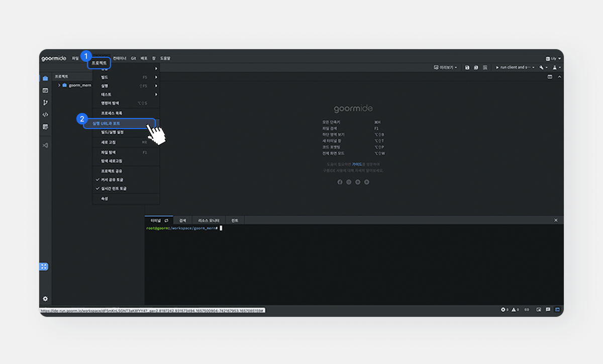This screenshot has height=364, width=603.
Task: Click the save file toolbar icon
Action: click(x=467, y=67)
